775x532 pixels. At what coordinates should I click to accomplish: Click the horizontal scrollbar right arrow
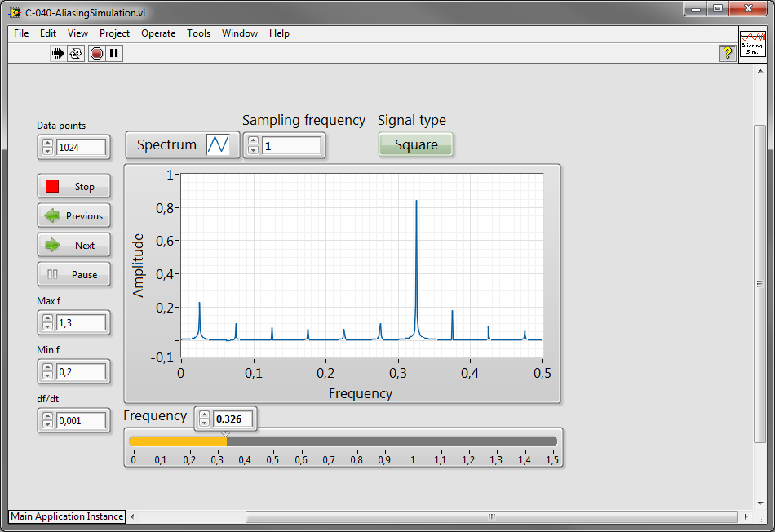[x=746, y=516]
